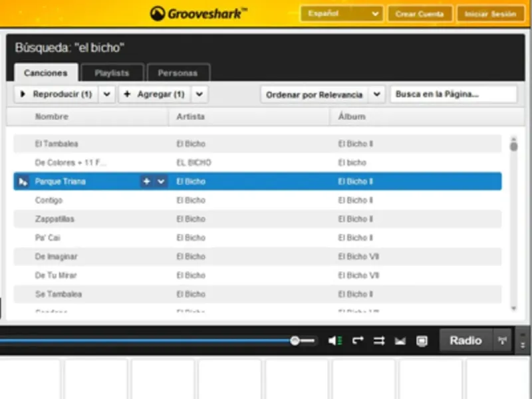Click the results list scrollbar thumb
This screenshot has height=399, width=532.
coord(513,146)
